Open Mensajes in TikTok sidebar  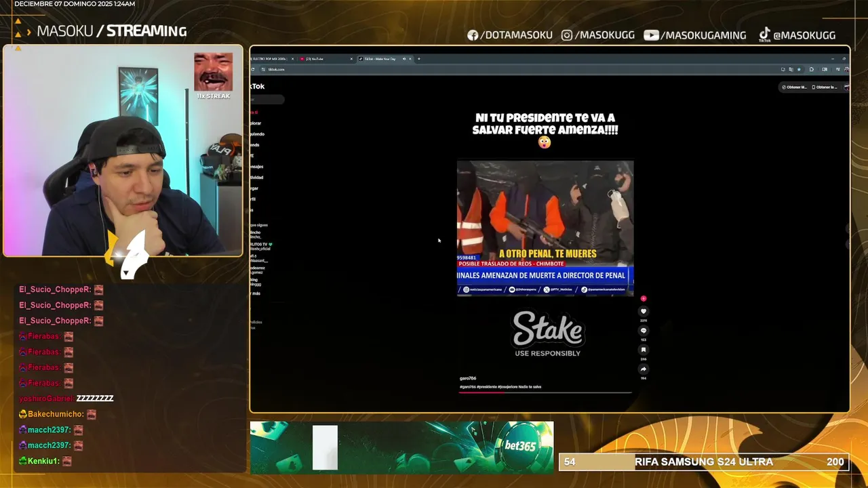(256, 167)
